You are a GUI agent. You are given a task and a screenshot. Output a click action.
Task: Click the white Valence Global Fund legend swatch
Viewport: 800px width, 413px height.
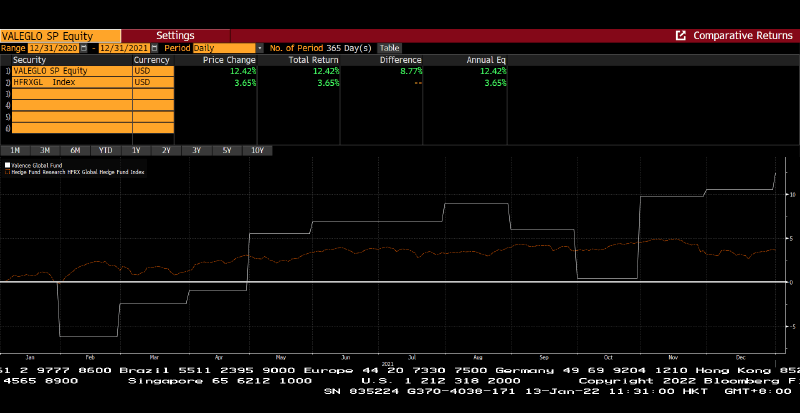(x=7, y=165)
